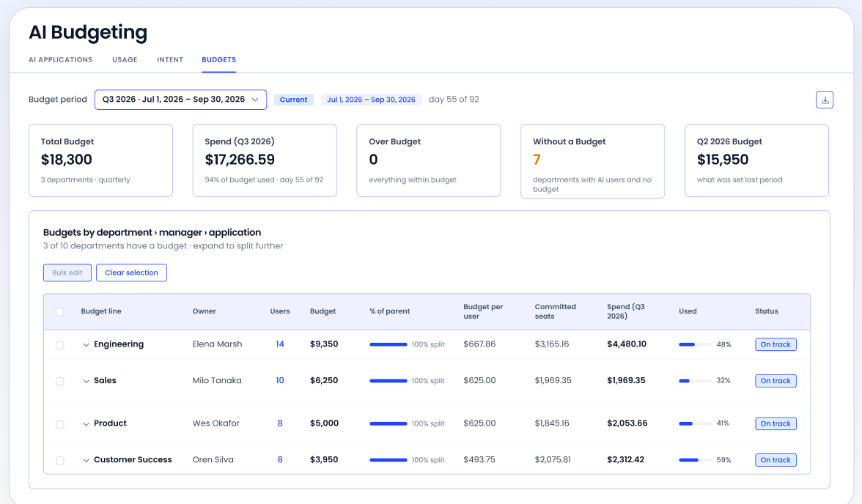Expand the Product budget line

click(x=86, y=423)
